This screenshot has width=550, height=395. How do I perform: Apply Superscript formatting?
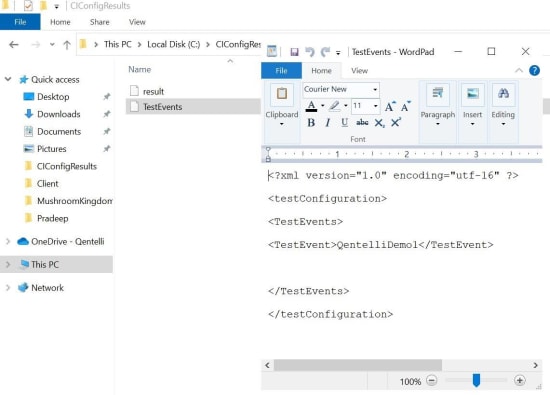[x=396, y=123]
